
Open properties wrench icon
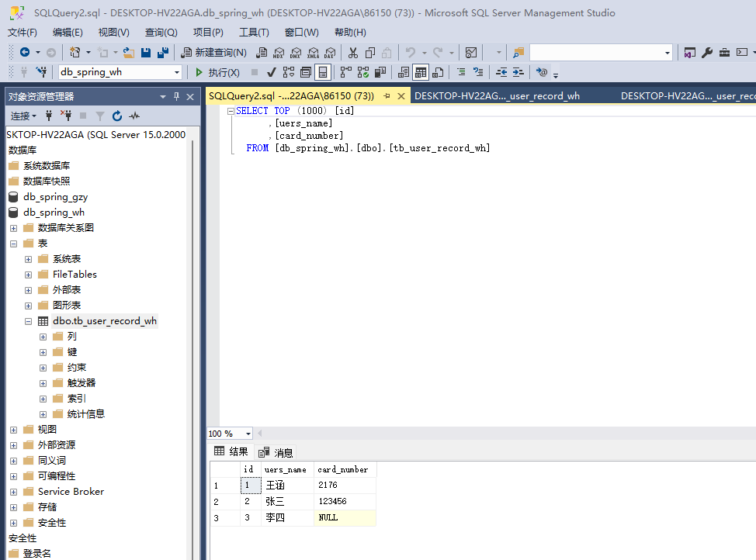click(707, 52)
